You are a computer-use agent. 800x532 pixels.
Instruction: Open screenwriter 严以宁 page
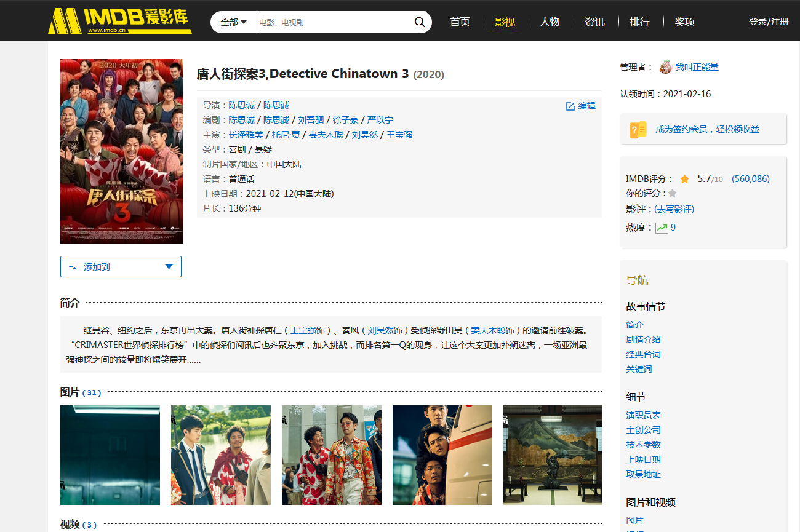point(380,120)
